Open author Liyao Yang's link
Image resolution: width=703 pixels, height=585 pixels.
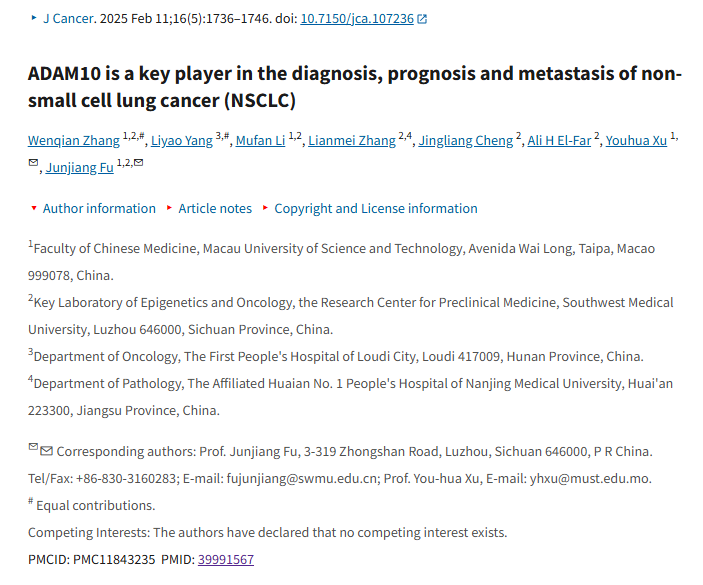pyautogui.click(x=182, y=140)
